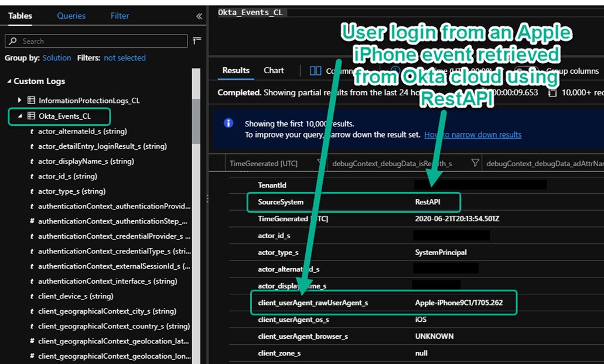Click the Okta_Events_CL table icon
Image resolution: width=604 pixels, height=364 pixels.
point(31,116)
